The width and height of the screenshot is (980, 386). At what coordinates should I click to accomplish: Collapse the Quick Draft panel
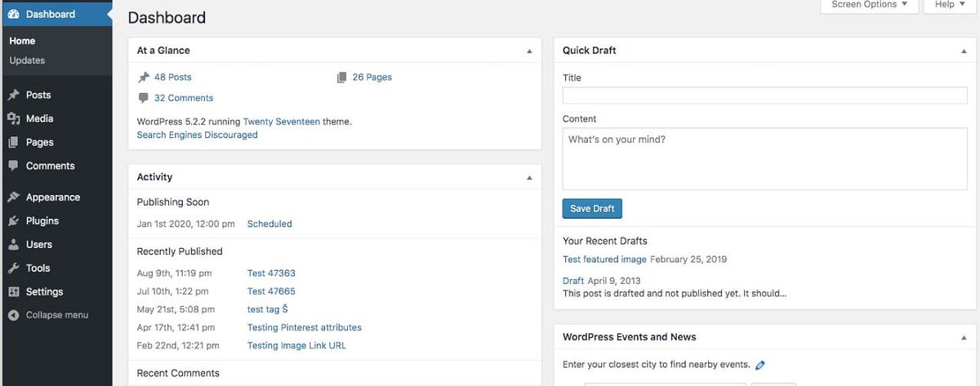point(963,51)
